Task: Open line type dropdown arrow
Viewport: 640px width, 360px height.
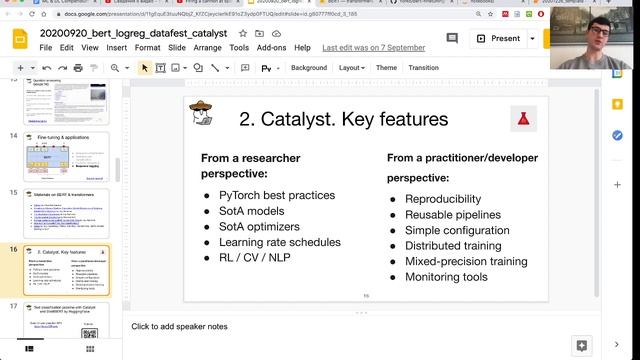Action: point(227,68)
